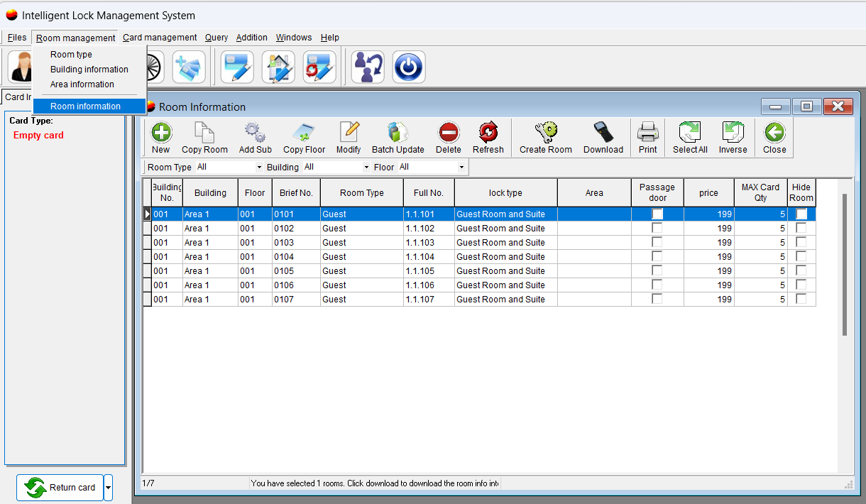This screenshot has width=866, height=504.
Task: Toggle Passage door checkbox for room 0107
Action: (x=657, y=300)
